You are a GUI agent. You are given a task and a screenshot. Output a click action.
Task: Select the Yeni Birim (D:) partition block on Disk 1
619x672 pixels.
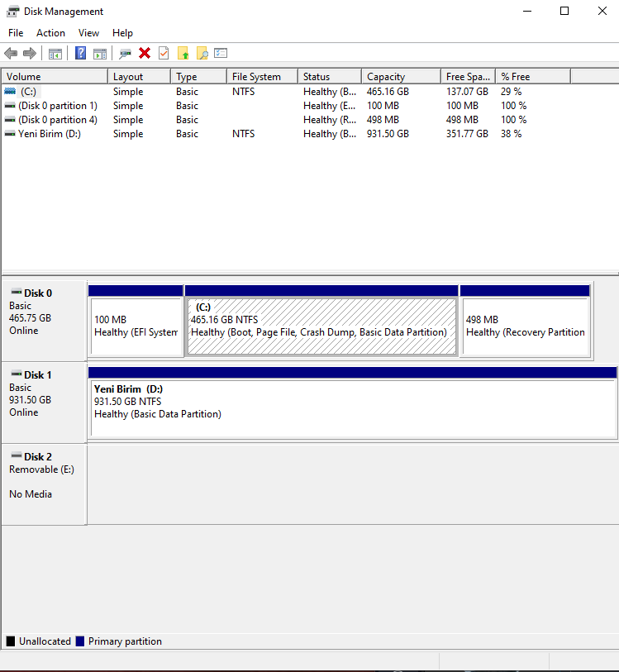353,403
